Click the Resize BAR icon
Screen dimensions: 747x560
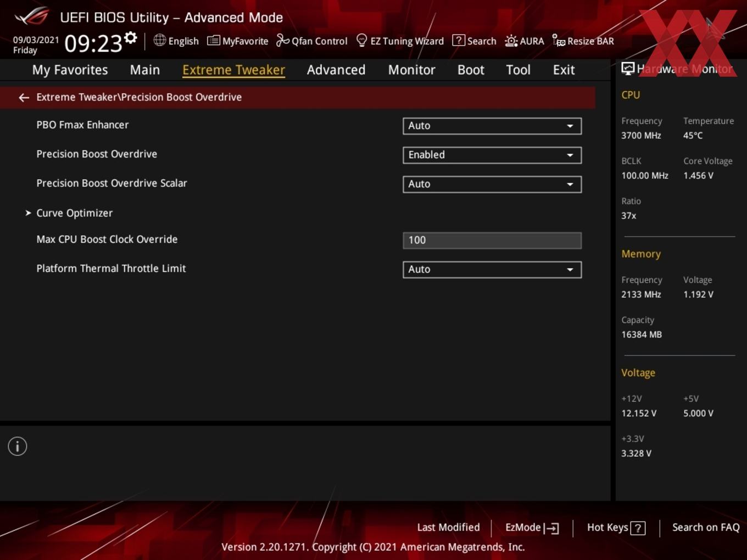(x=559, y=41)
